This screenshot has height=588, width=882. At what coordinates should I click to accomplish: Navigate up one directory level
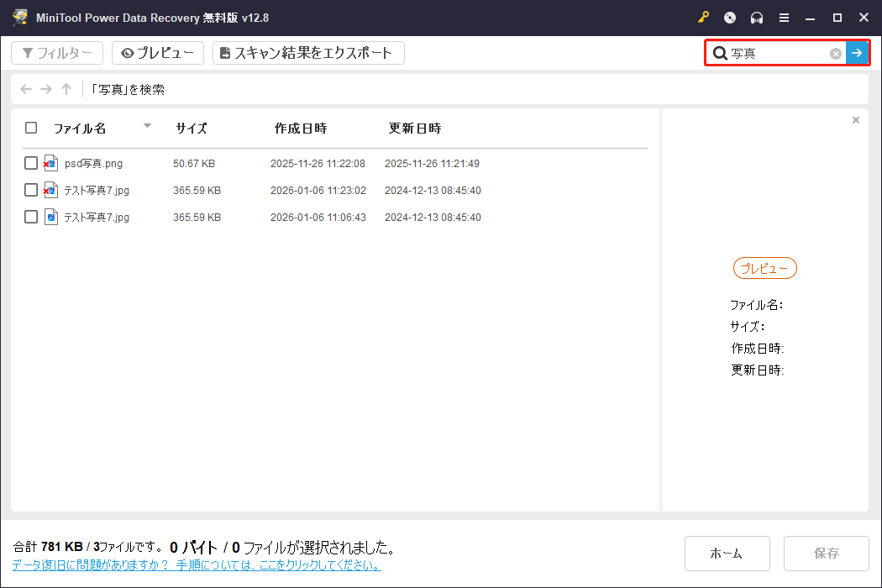[x=66, y=89]
